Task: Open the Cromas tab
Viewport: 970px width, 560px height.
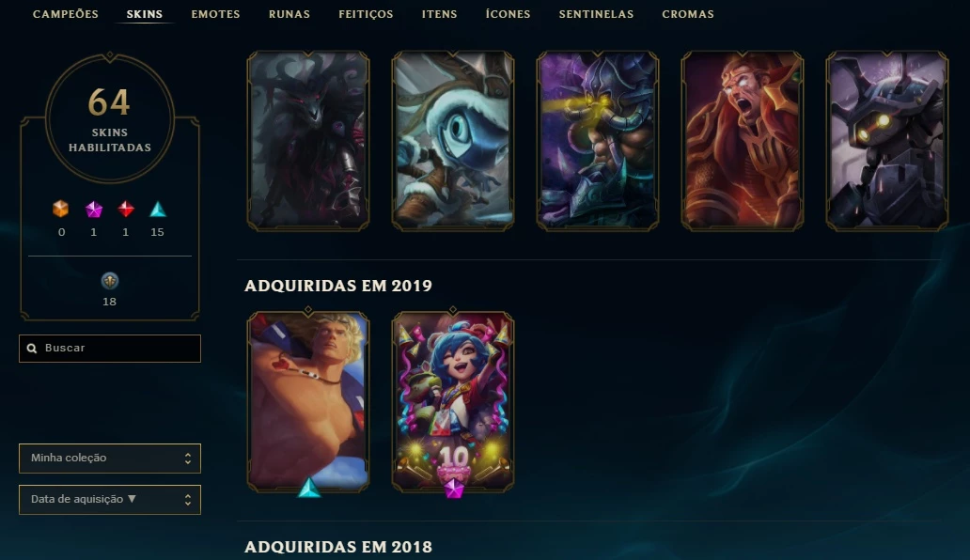Action: pyautogui.click(x=688, y=13)
